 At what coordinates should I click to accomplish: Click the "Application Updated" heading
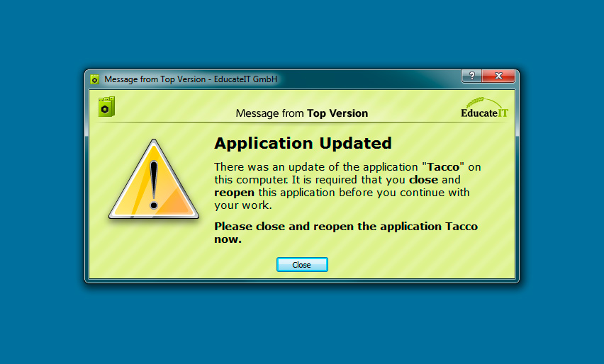(303, 143)
